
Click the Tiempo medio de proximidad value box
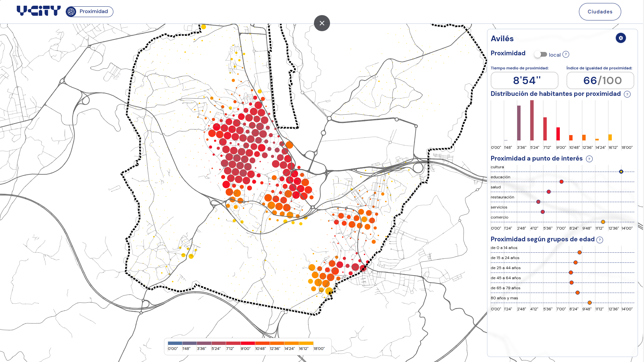[x=525, y=80]
